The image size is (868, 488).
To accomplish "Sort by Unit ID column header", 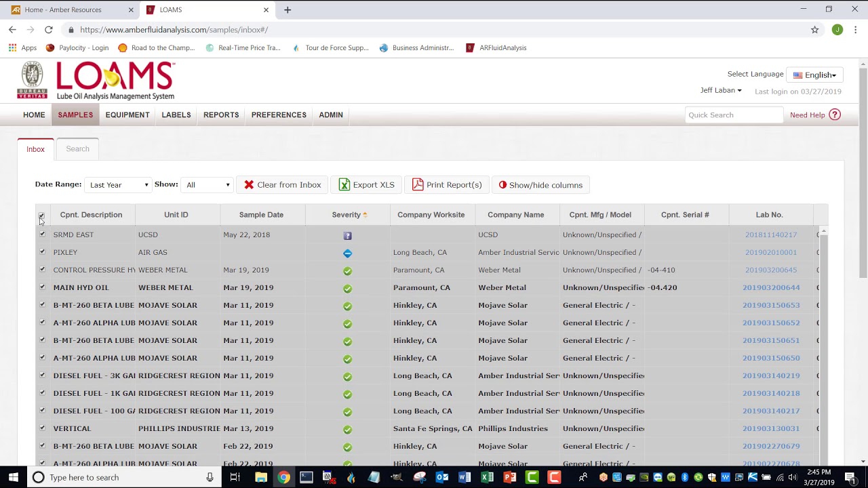I will (x=176, y=215).
